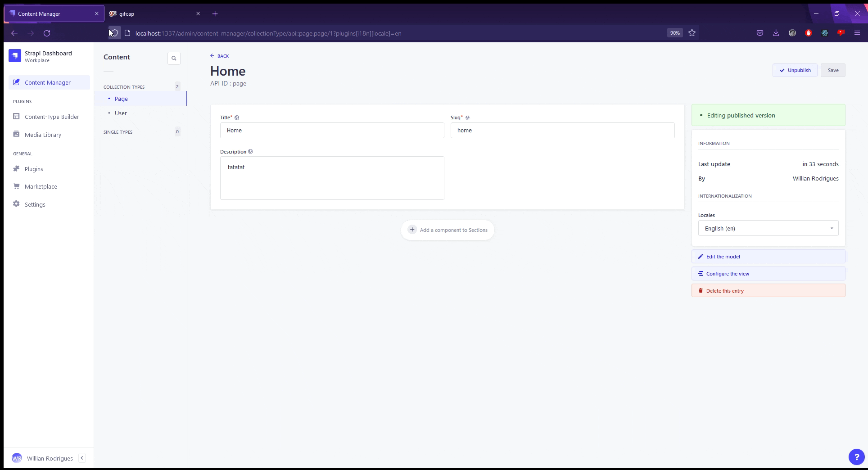
Task: Collapse the sidebar with chevron button
Action: pos(82,458)
